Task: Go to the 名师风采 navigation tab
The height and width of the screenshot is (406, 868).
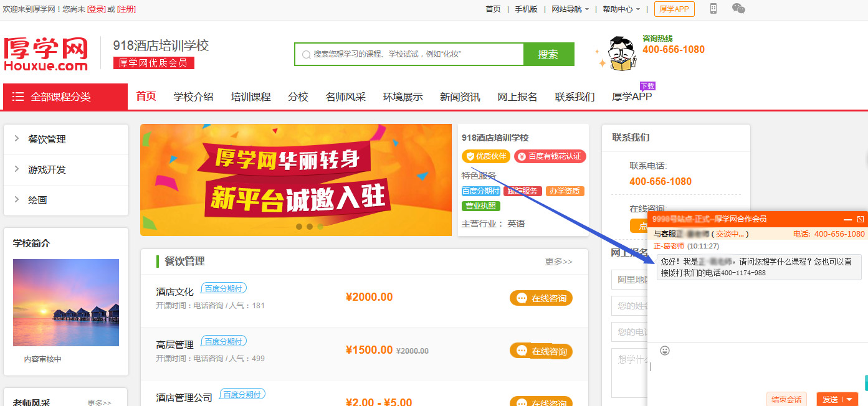Action: (345, 97)
